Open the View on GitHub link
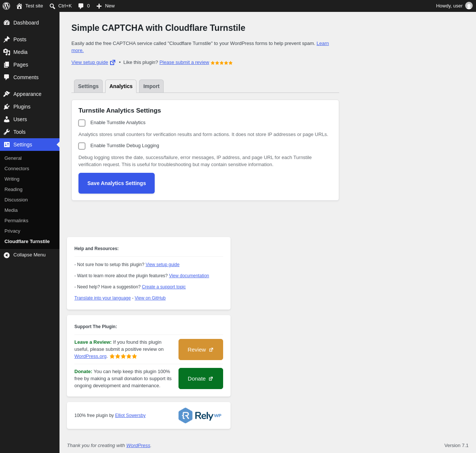This screenshot has height=453, width=476. [x=150, y=298]
